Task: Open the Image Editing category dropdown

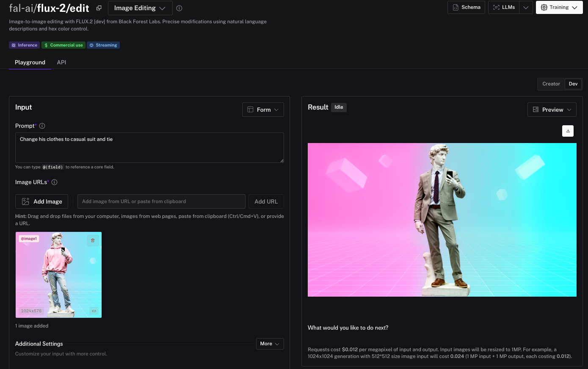Action: click(x=140, y=8)
